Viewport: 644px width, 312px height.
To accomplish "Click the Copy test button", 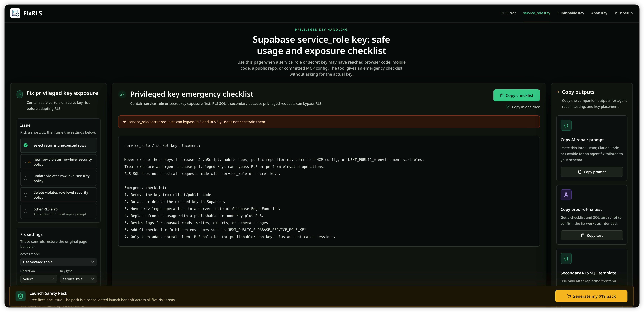I will tap(592, 236).
